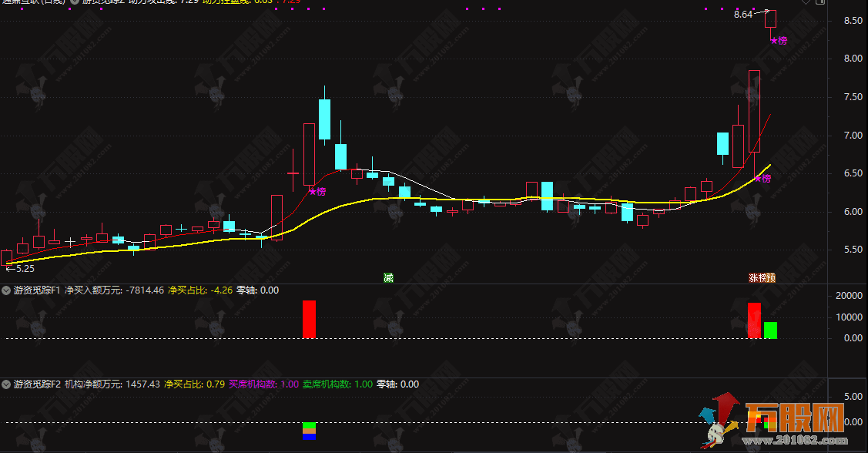Click the 零轴 0.00 label in the F2 panel
Viewport: 868px width, 453px height.
coord(397,384)
